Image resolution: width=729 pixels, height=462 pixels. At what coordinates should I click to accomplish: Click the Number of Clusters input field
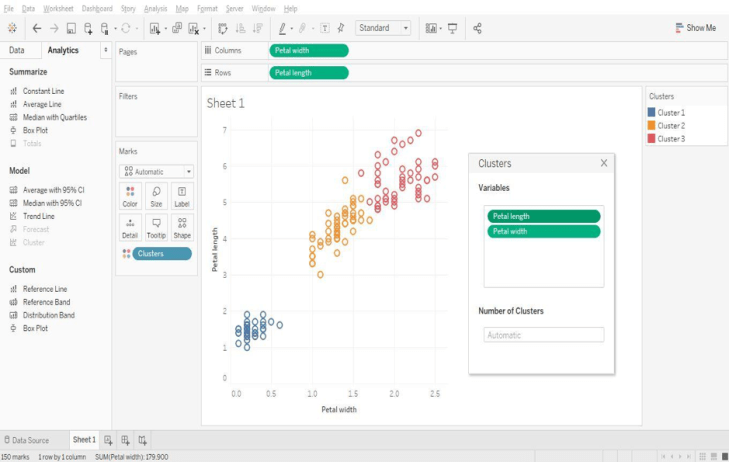[x=543, y=335]
